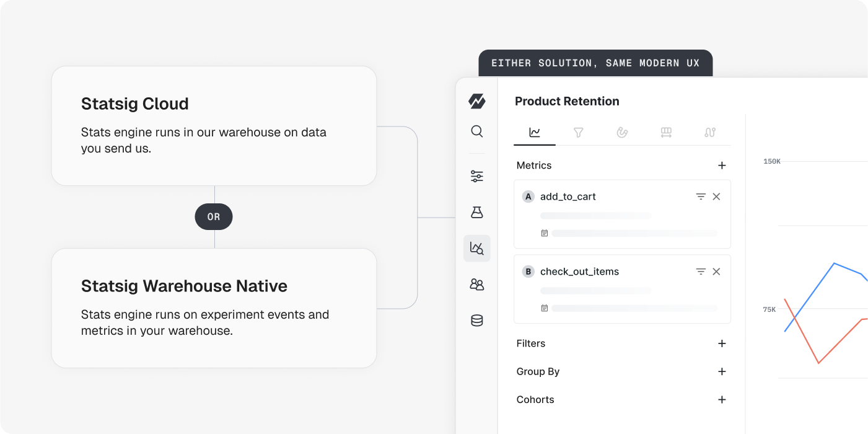This screenshot has height=434, width=868.
Task: Select the analytics chart-search sidebar icon
Action: pyautogui.click(x=477, y=249)
